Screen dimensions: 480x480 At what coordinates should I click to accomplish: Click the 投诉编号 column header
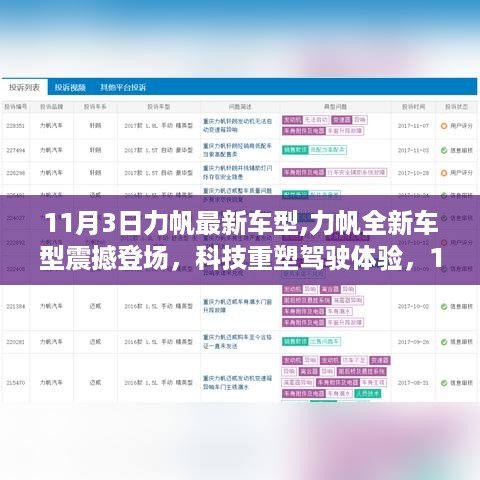coord(16,107)
